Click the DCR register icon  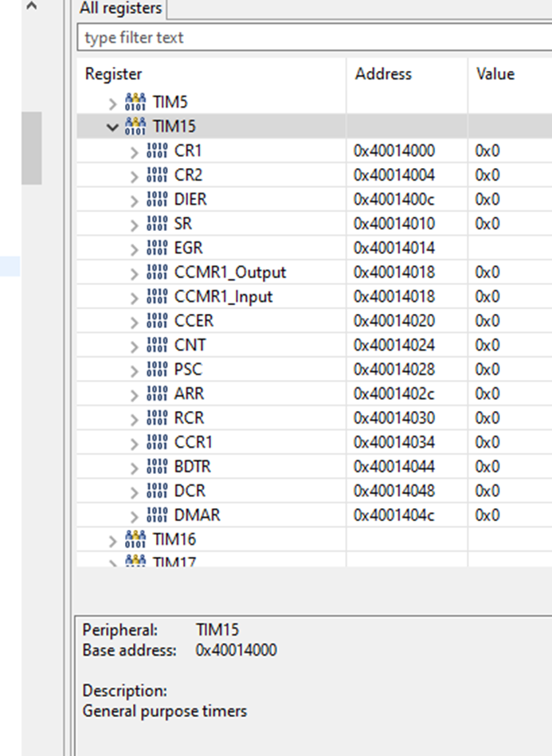pyautogui.click(x=157, y=491)
